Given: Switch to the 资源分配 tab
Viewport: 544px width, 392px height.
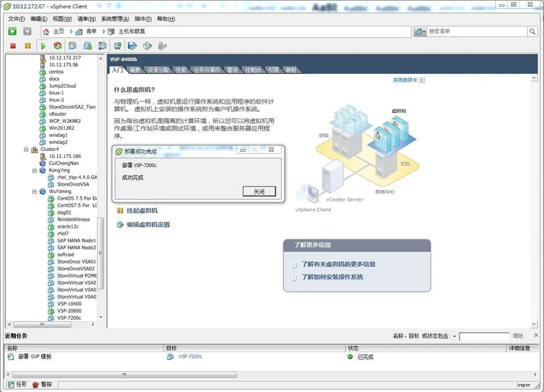Looking at the screenshot, I should point(158,70).
